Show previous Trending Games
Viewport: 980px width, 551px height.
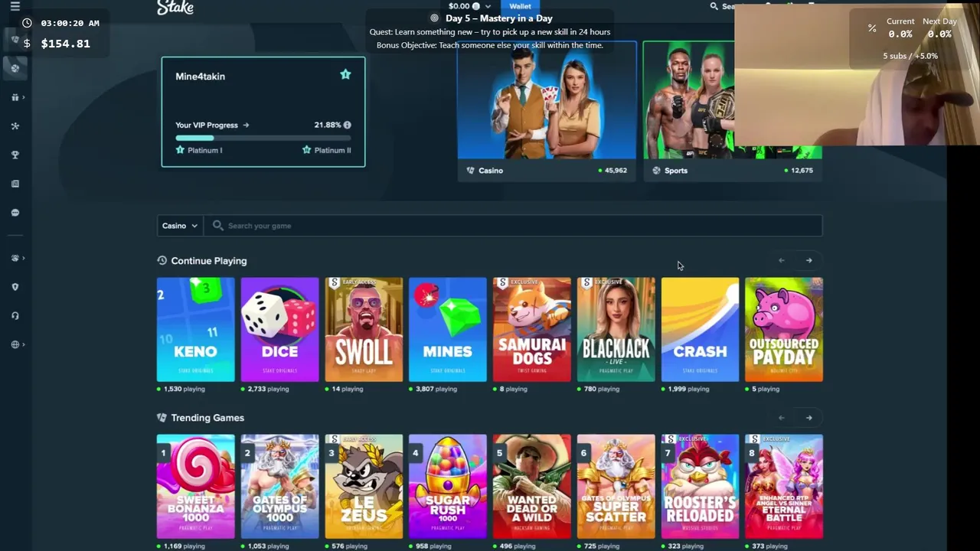[782, 418]
